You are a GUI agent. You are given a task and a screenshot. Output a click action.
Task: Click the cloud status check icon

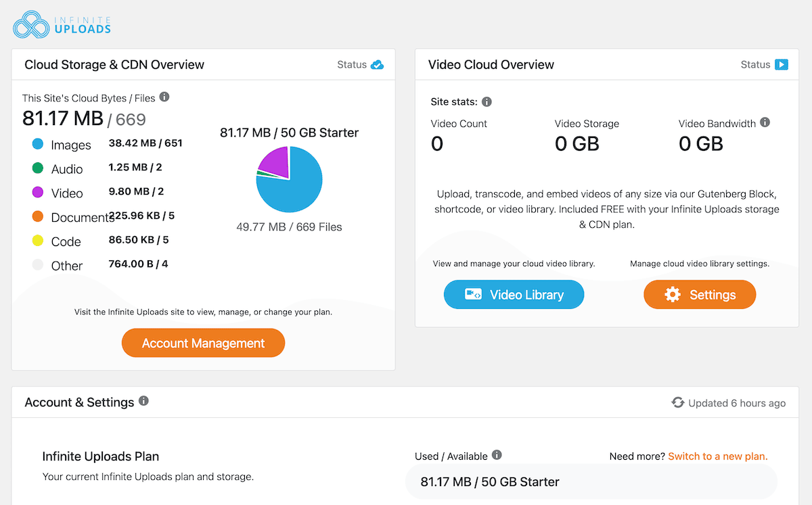point(378,65)
